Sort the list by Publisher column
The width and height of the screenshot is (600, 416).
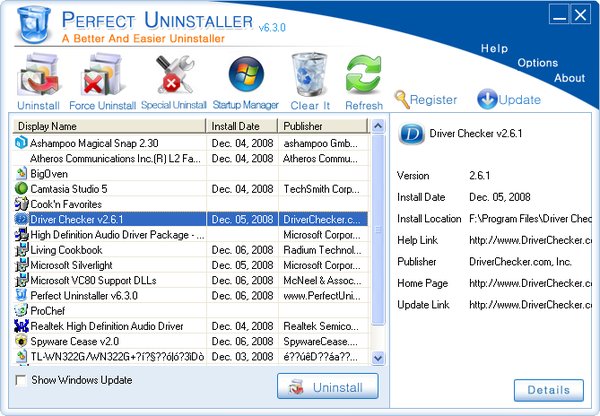323,126
